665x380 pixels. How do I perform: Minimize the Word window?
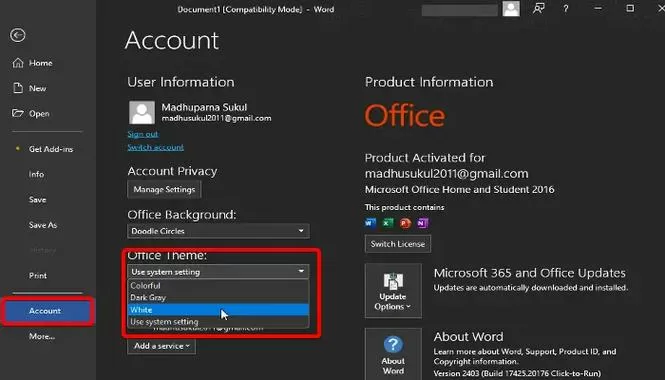pos(598,8)
